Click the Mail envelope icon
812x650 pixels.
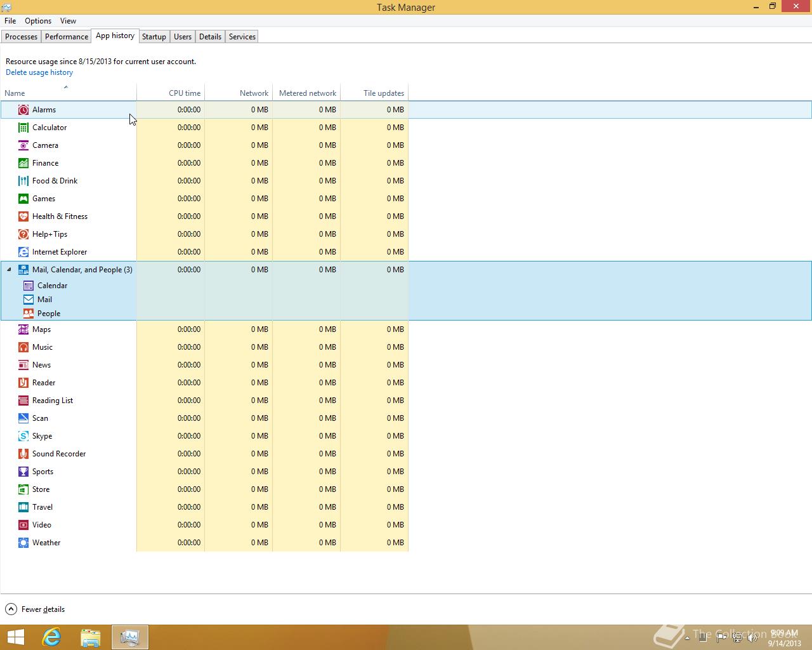29,300
